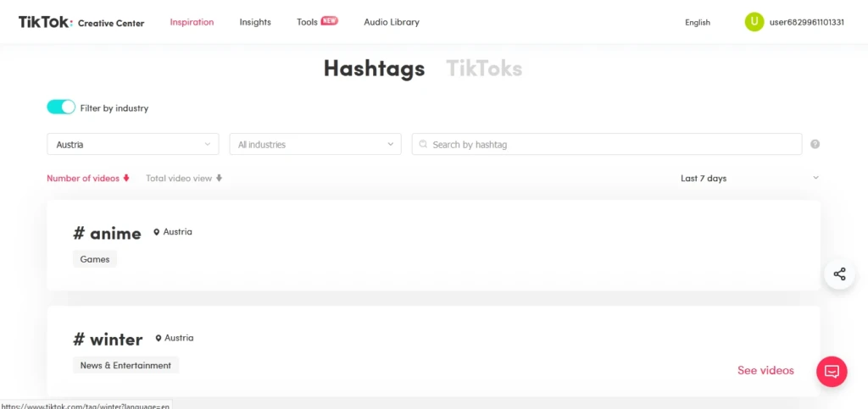Screen dimensions: 868x409
Task: Click the Austria location pin beside anime
Action: point(157,232)
